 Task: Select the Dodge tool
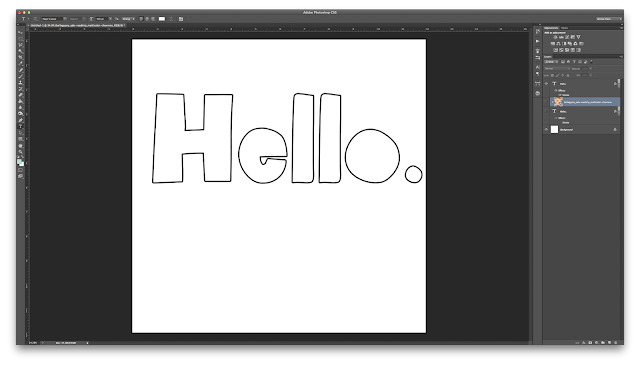(21, 113)
